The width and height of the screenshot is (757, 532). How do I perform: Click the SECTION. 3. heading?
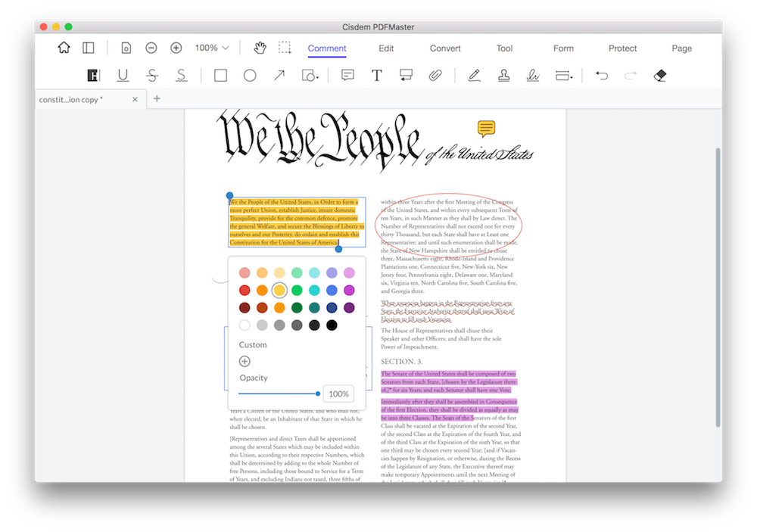coord(402,361)
